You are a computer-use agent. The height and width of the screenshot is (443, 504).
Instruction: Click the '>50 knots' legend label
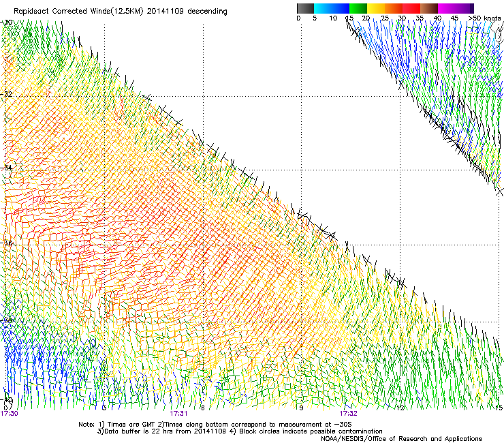coord(484,18)
